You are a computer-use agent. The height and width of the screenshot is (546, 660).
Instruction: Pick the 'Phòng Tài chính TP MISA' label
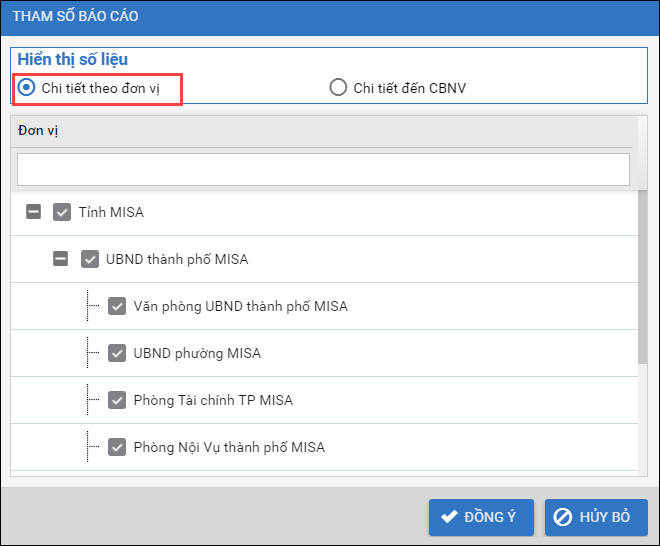pos(213,400)
